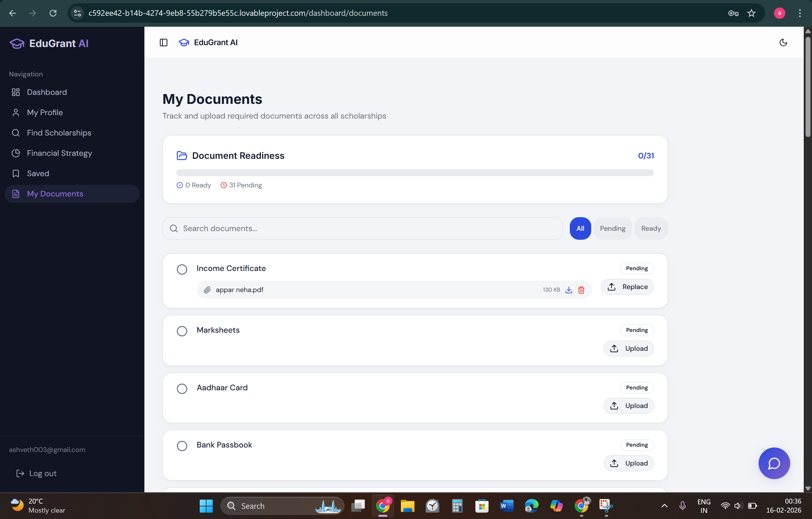The height and width of the screenshot is (519, 812).
Task: Replace the Income Certificate file
Action: point(627,287)
